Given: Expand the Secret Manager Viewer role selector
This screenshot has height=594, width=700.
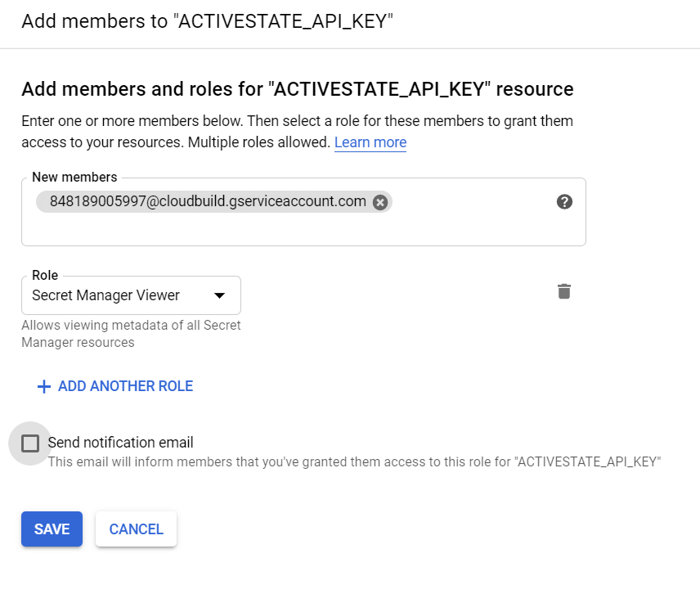Looking at the screenshot, I should click(131, 295).
